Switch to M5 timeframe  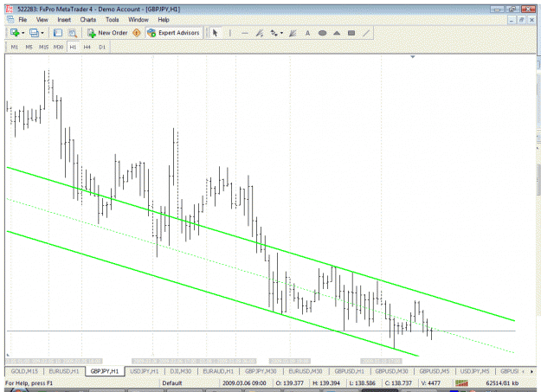29,47
